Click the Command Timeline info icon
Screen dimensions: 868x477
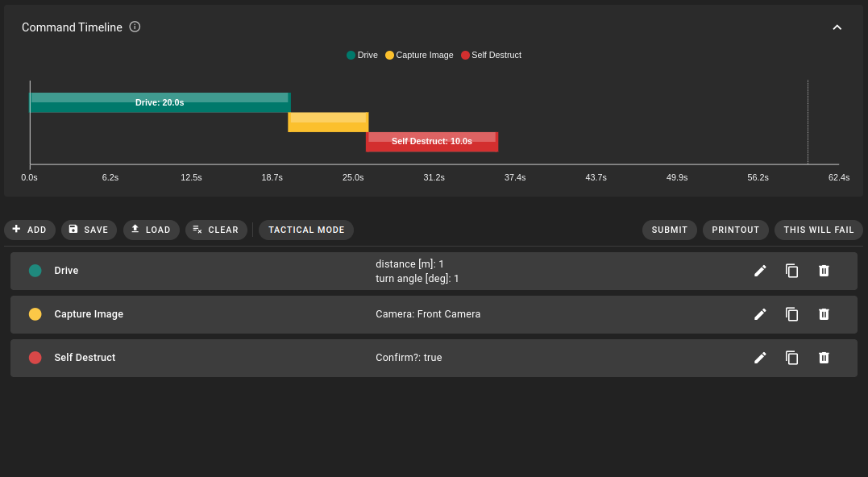coord(135,27)
